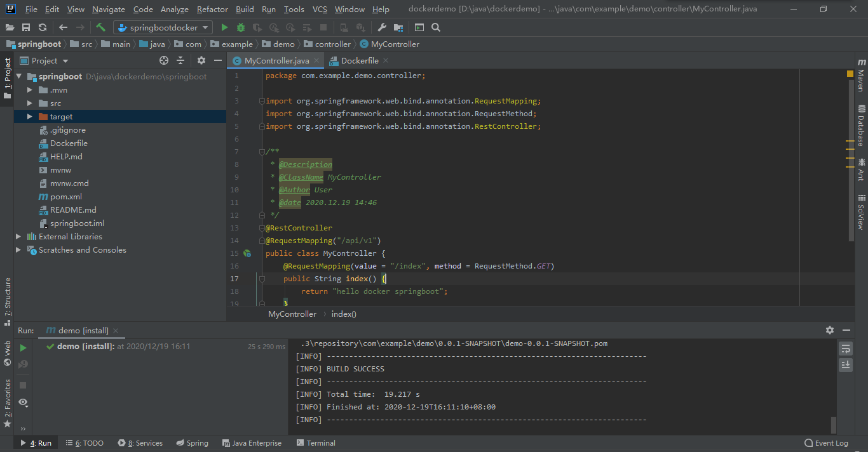Toggle scroll to end in the Run console
The width and height of the screenshot is (868, 452).
(846, 364)
